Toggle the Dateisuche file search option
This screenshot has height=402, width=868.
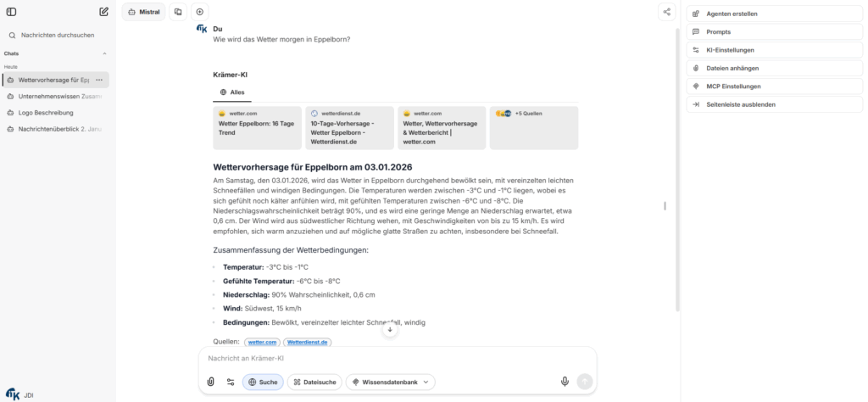click(x=314, y=382)
